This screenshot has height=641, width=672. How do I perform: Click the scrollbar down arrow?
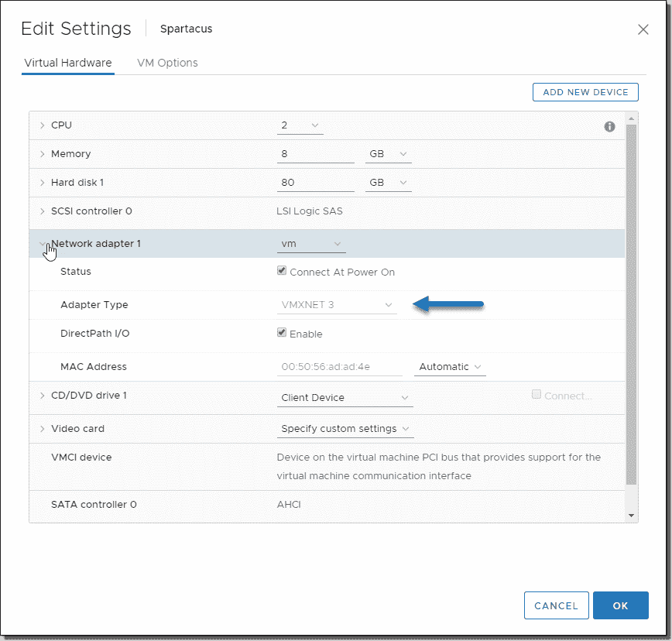(x=631, y=513)
